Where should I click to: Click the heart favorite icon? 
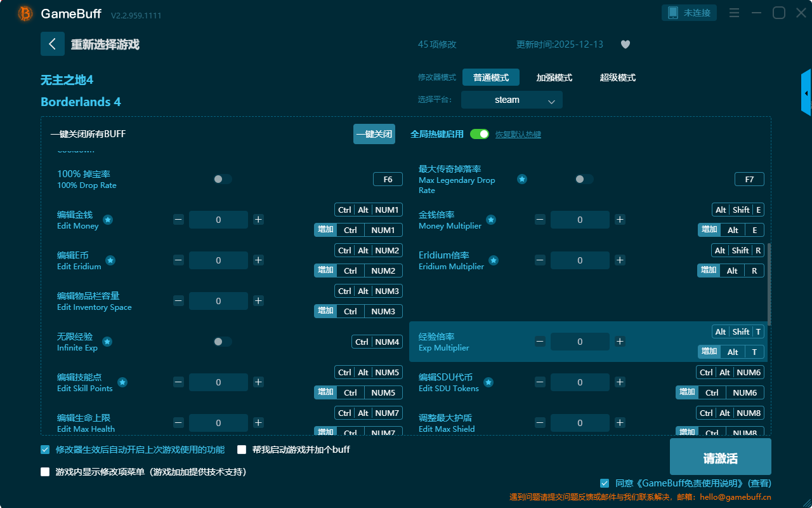625,44
